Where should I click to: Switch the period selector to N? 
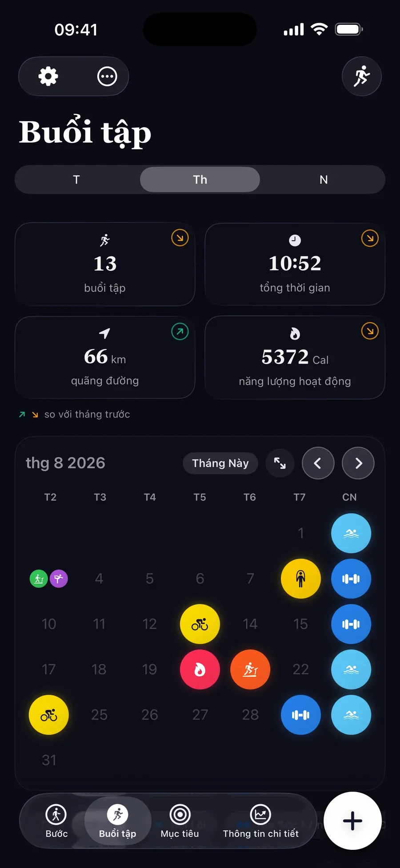point(324,180)
